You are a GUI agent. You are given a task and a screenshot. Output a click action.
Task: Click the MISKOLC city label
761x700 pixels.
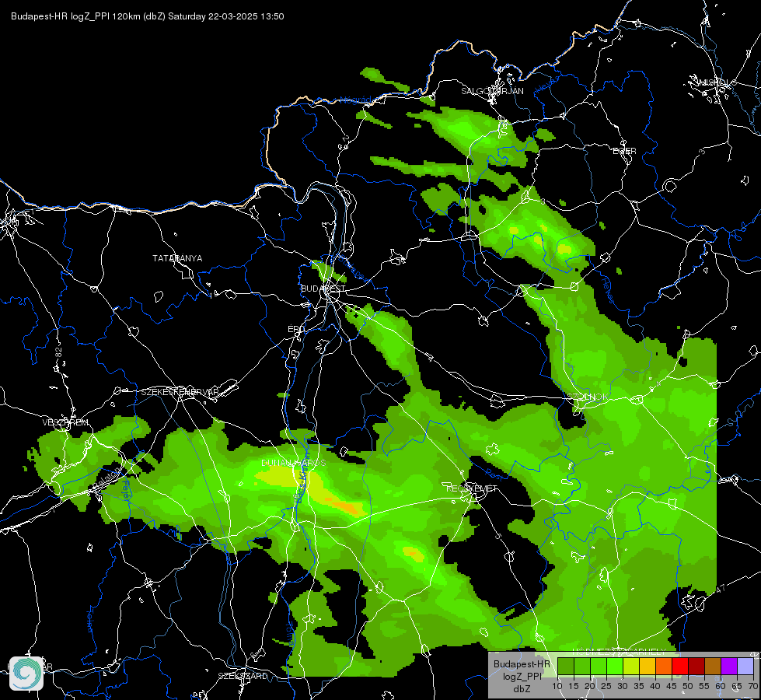click(x=716, y=82)
